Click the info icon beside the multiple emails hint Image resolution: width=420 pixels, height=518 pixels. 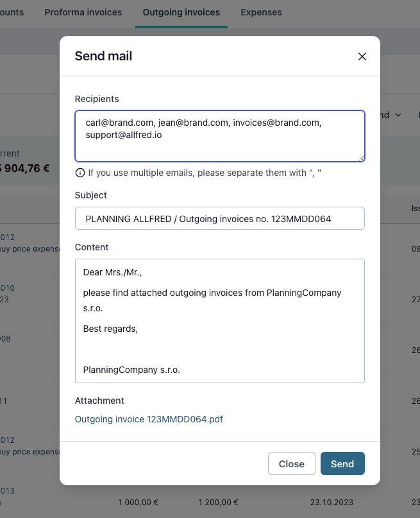[x=80, y=173]
